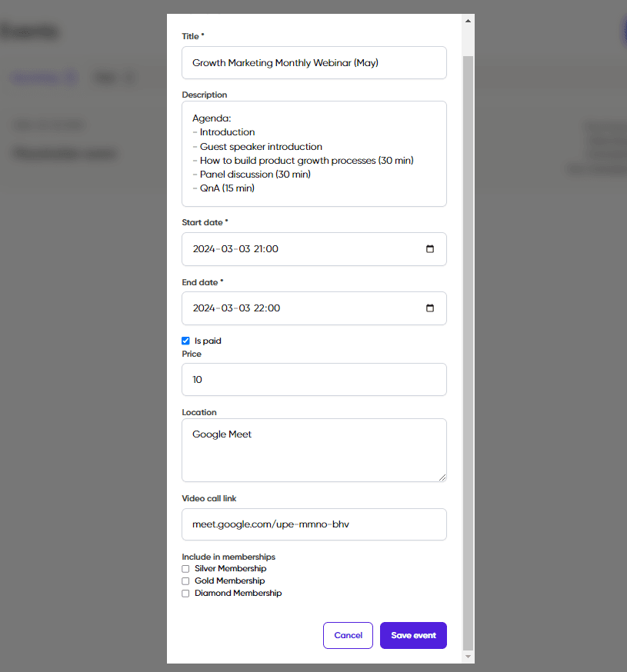Click the 'Include in memberships' heading
Viewport: 627px width, 672px height.
pyautogui.click(x=228, y=557)
